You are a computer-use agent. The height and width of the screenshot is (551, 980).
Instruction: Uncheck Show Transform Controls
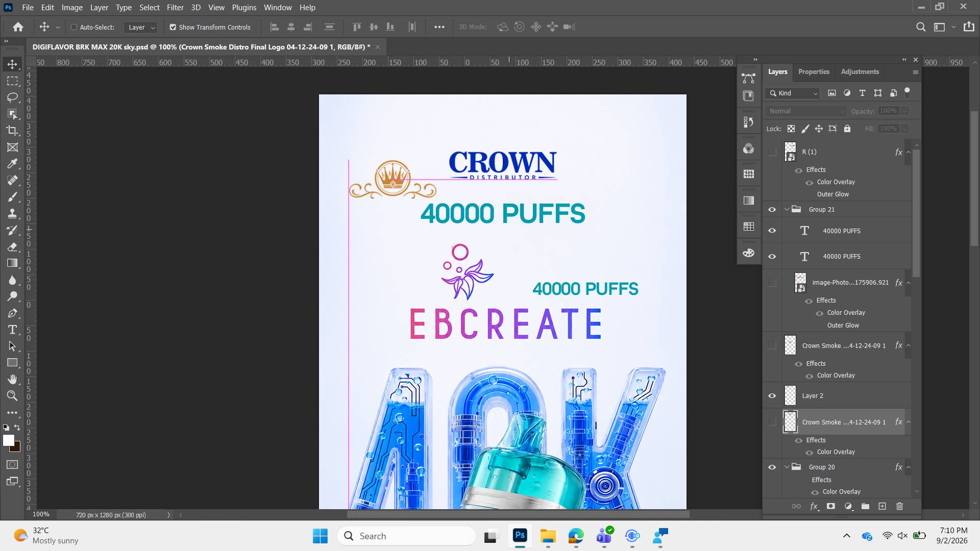point(173,27)
